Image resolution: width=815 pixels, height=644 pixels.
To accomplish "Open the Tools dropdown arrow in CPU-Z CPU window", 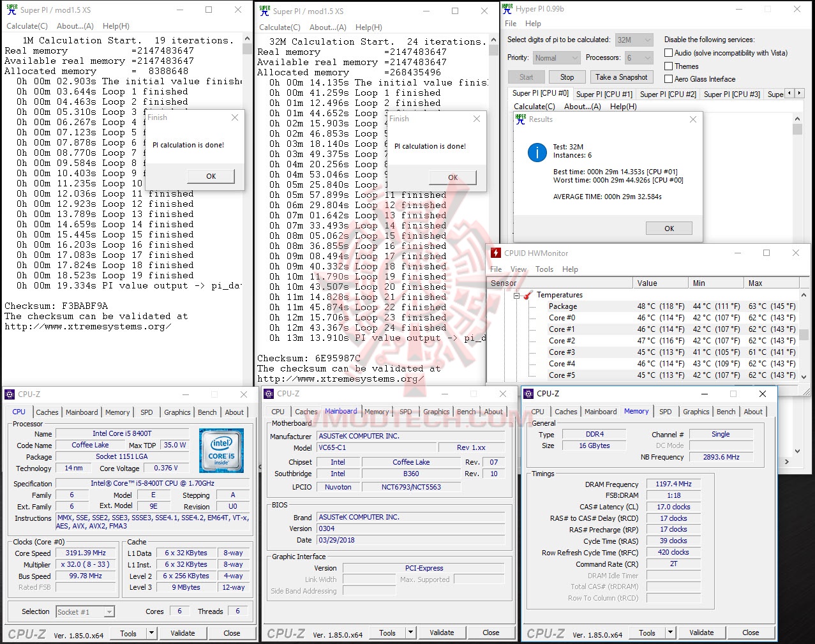I will tap(151, 633).
